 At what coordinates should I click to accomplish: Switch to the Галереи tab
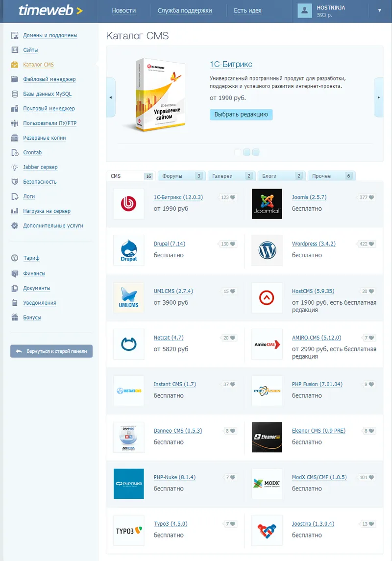point(231,176)
